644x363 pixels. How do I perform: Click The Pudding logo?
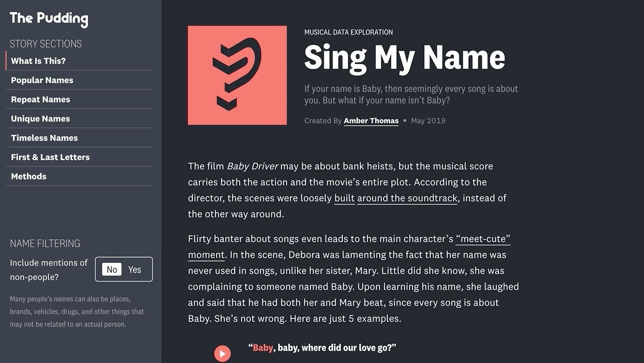coord(49,19)
